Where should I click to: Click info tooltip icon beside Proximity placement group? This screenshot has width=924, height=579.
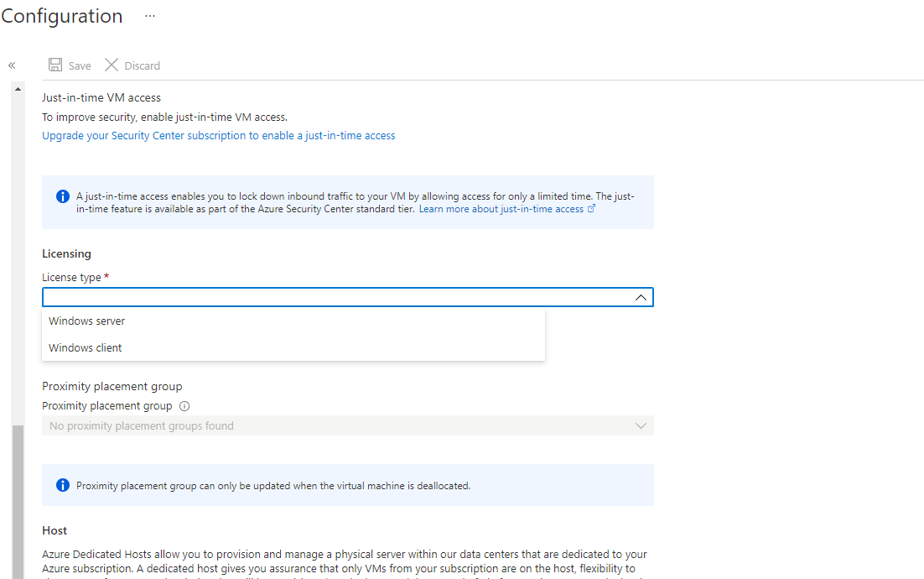(x=184, y=406)
